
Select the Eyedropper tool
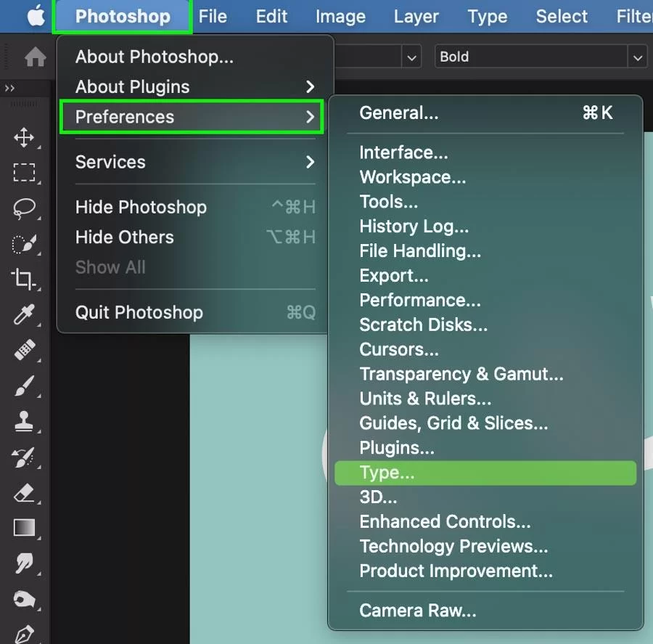[x=24, y=314]
